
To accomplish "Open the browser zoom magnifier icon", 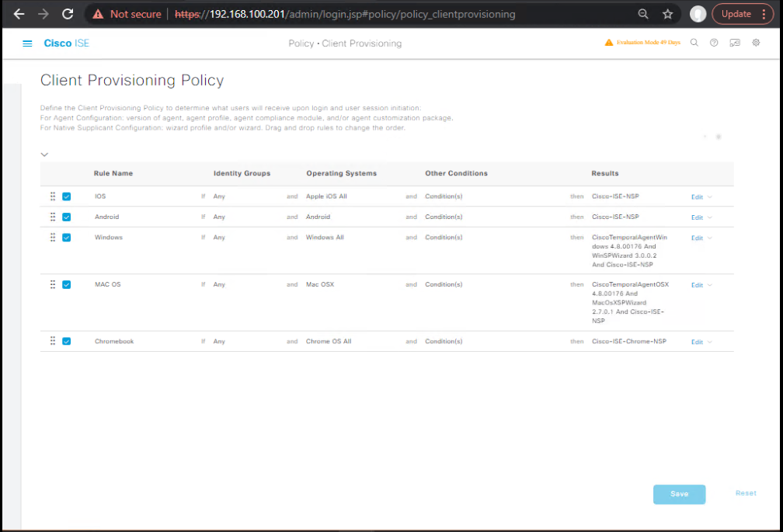I will click(643, 14).
